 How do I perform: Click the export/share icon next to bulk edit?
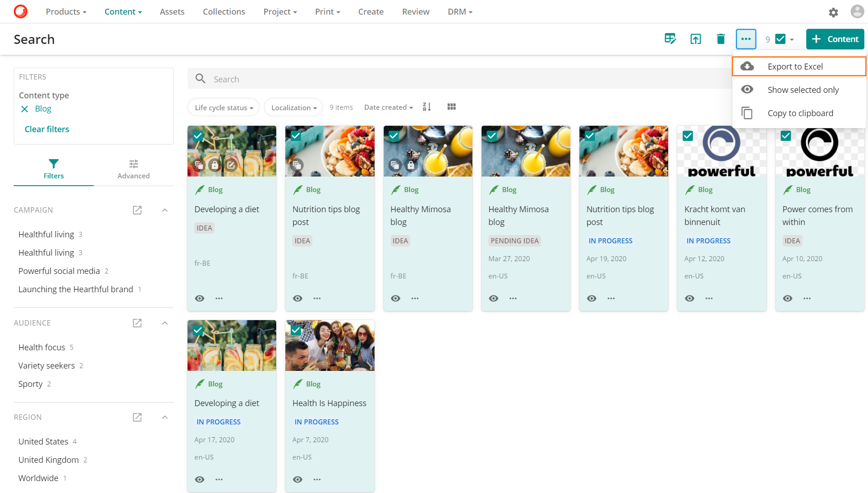695,39
